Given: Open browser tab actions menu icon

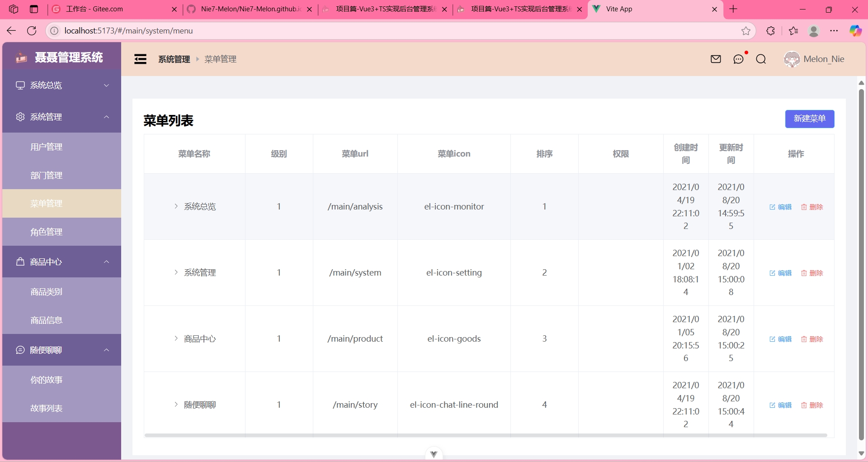Looking at the screenshot, I should click(x=34, y=9).
